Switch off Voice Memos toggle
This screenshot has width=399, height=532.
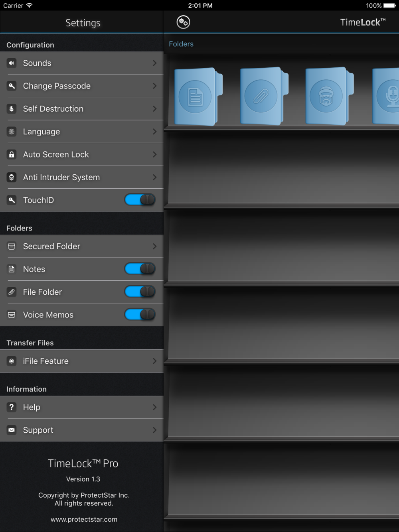coord(140,314)
